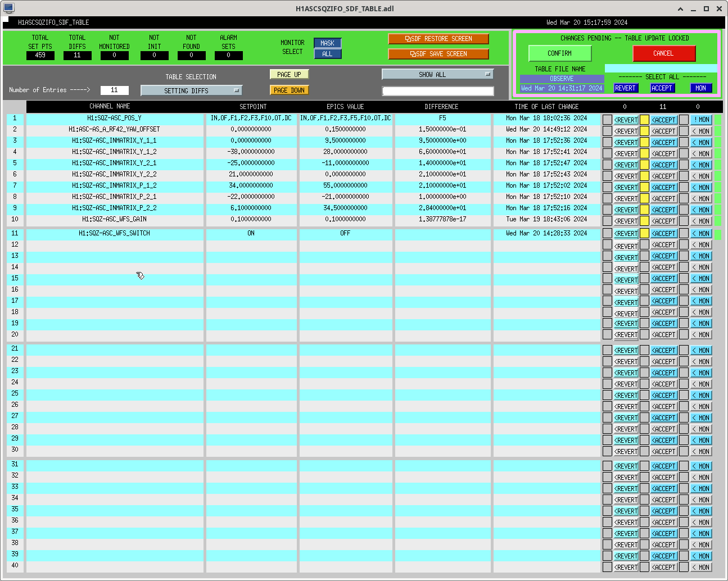Open the SDF SAVE SCREEN display
Screen dimensions: 728x581
coord(438,54)
